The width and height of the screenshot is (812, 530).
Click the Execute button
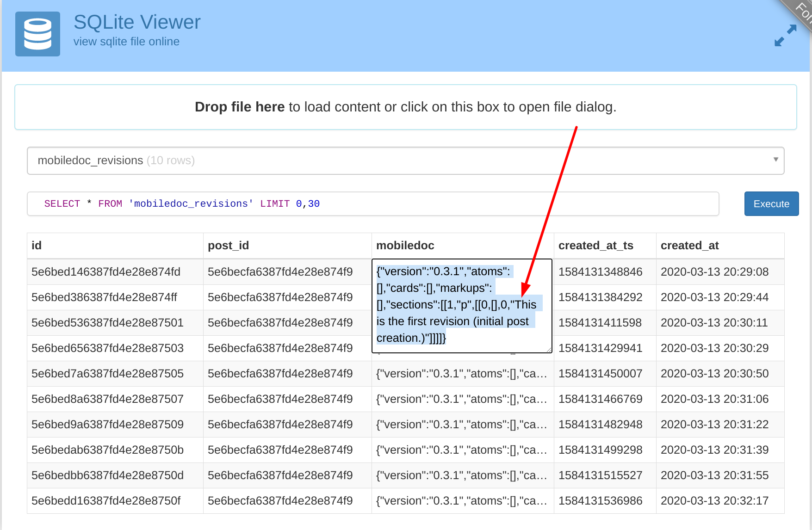point(771,203)
